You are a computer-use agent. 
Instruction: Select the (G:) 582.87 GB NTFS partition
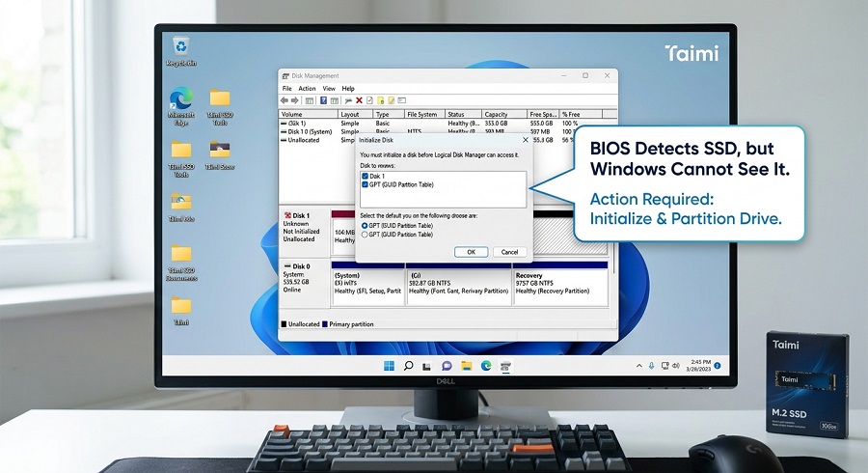point(459,284)
